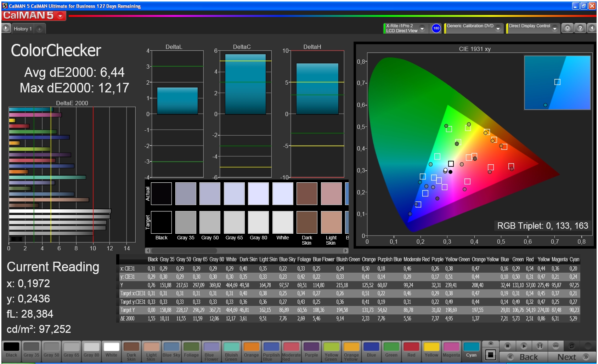The image size is (598, 364).
Task: Open the CalMAN 5 main menu dropdown
Action: point(61,16)
